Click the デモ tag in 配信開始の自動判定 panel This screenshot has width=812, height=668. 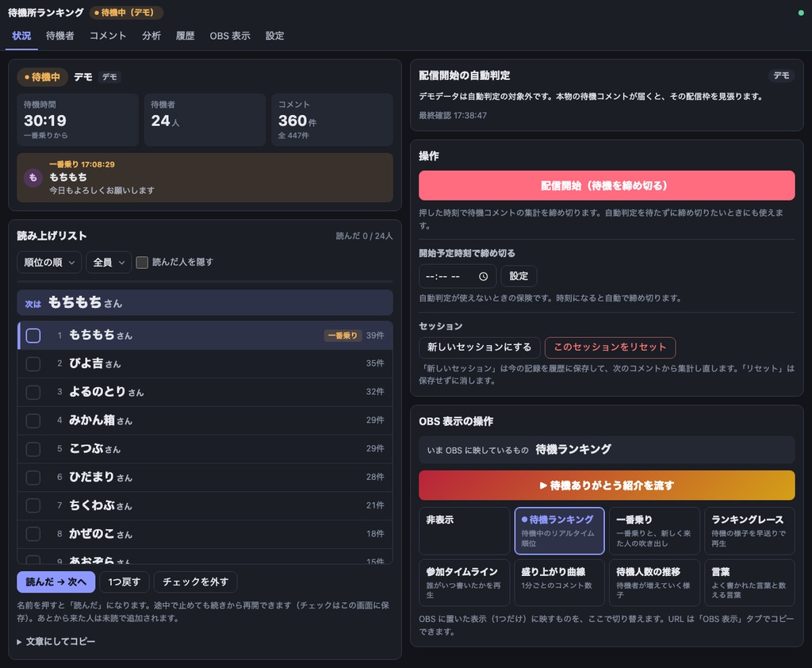[x=781, y=75]
